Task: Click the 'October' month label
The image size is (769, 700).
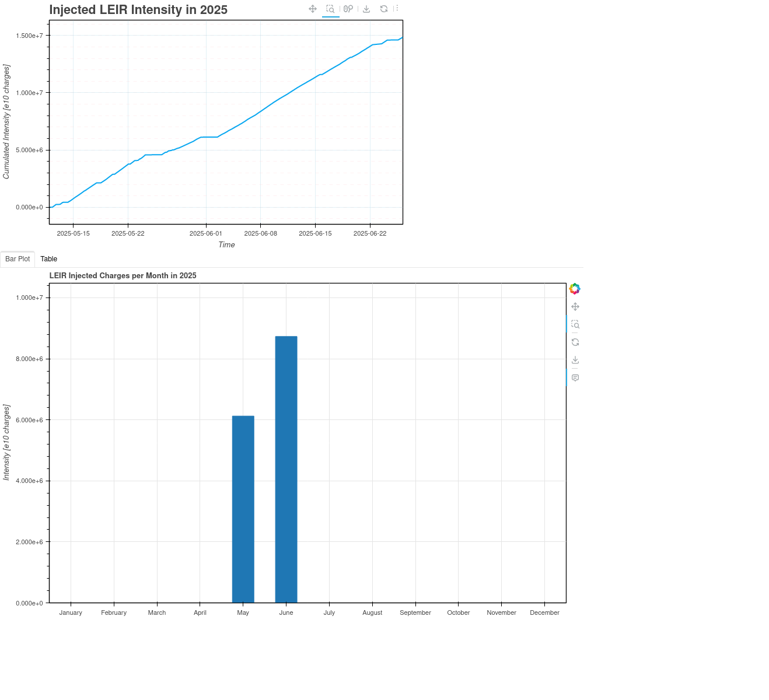Action: [x=459, y=612]
